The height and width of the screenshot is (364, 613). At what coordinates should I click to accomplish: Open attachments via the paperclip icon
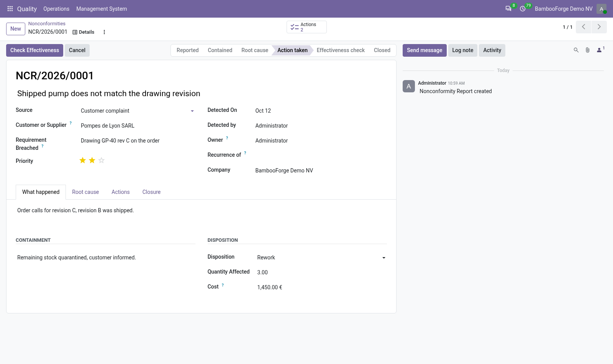pyautogui.click(x=587, y=50)
